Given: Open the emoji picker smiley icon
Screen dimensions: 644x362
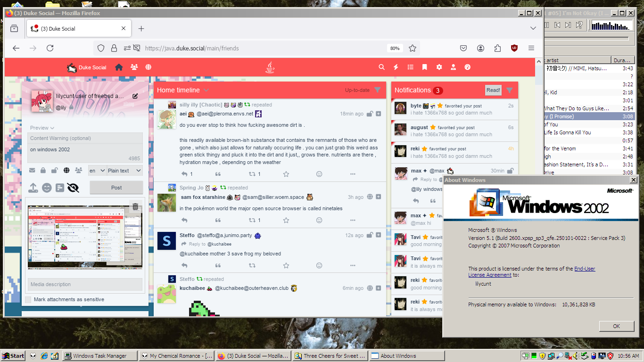Looking at the screenshot, I should pos(47,188).
